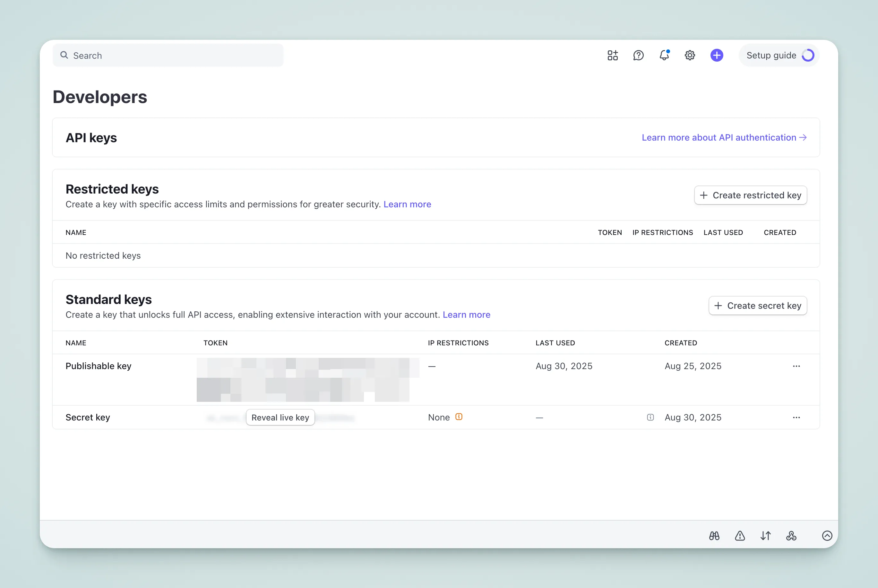Click the purple plus create button
The width and height of the screenshot is (878, 588).
(716, 55)
